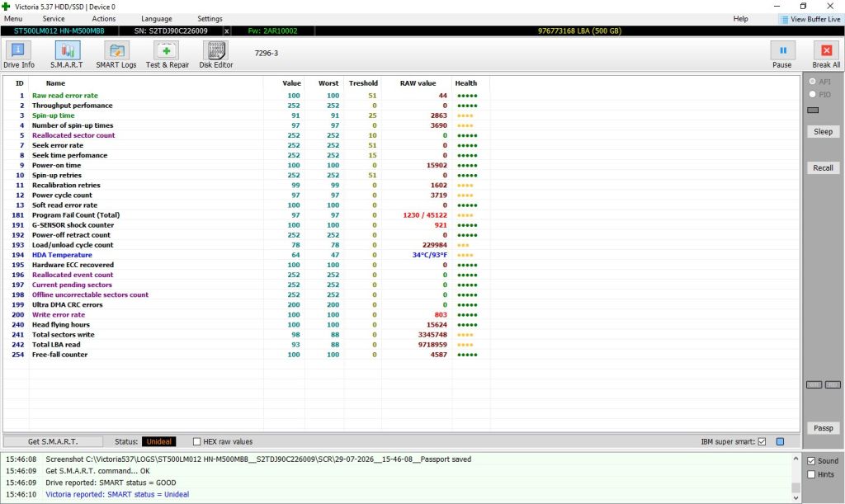The width and height of the screenshot is (845, 504).
Task: Select the PIO radio button
Action: coord(812,94)
